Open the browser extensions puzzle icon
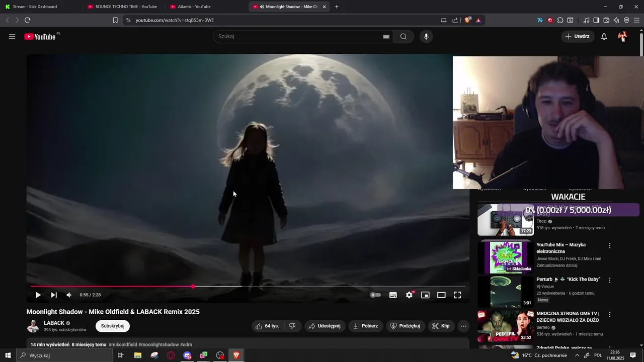The width and height of the screenshot is (644, 362). click(560, 20)
